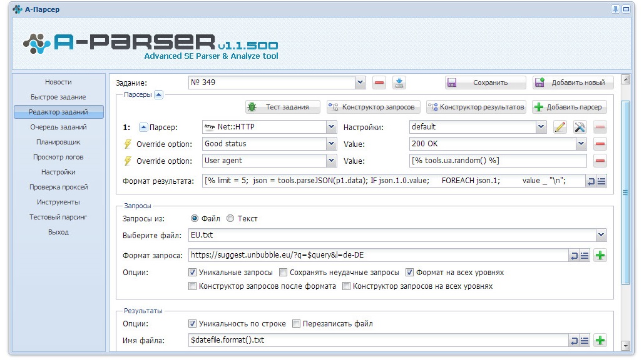Viewport: 644px width, 362px height.
Task: Remove the User agent override option
Action: pyautogui.click(x=600, y=161)
